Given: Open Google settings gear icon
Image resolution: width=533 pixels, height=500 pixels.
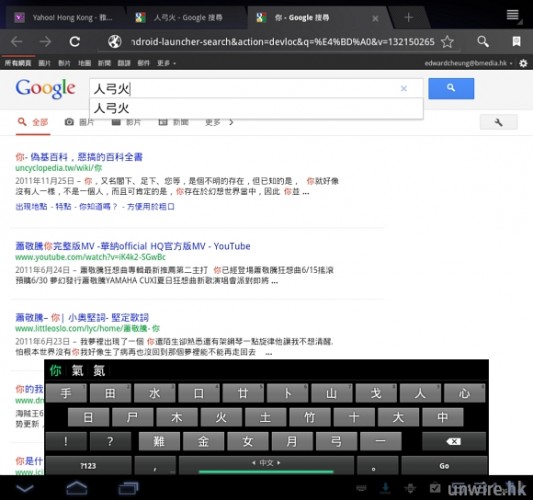Looking at the screenshot, I should (x=523, y=63).
